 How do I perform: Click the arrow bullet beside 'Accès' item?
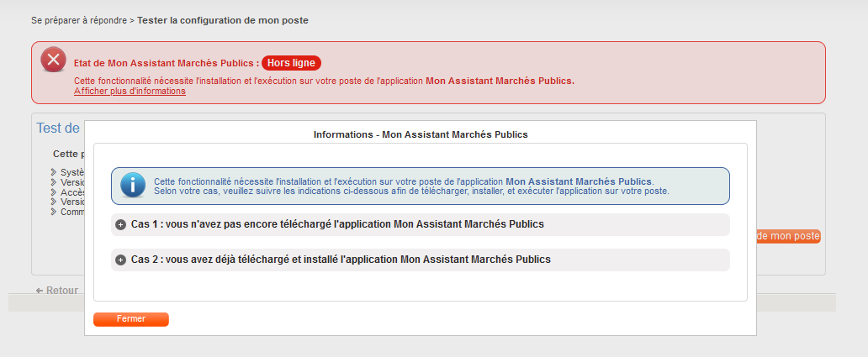point(55,192)
